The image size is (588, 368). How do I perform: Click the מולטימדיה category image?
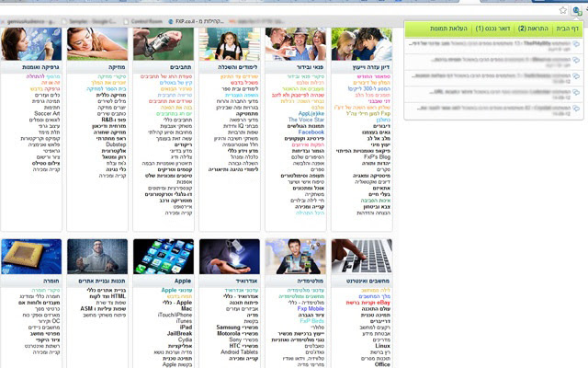click(x=296, y=257)
